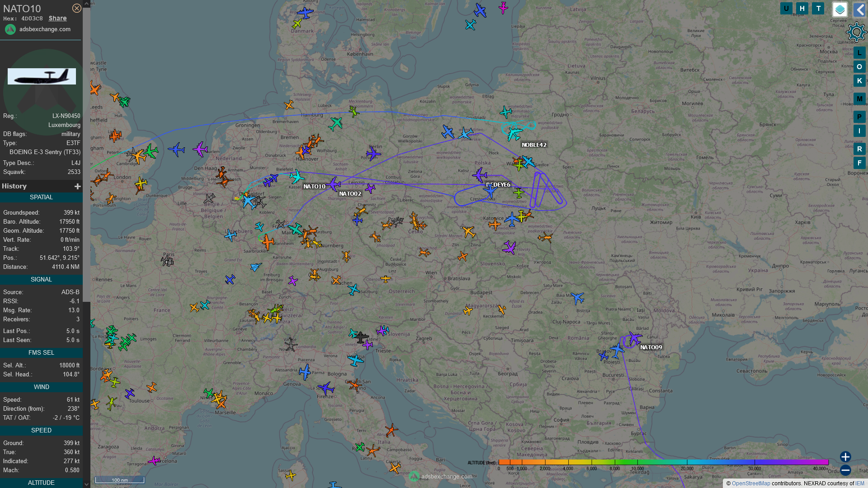This screenshot has width=868, height=488.
Task: Click the SPATIAL section header
Action: [x=41, y=197]
